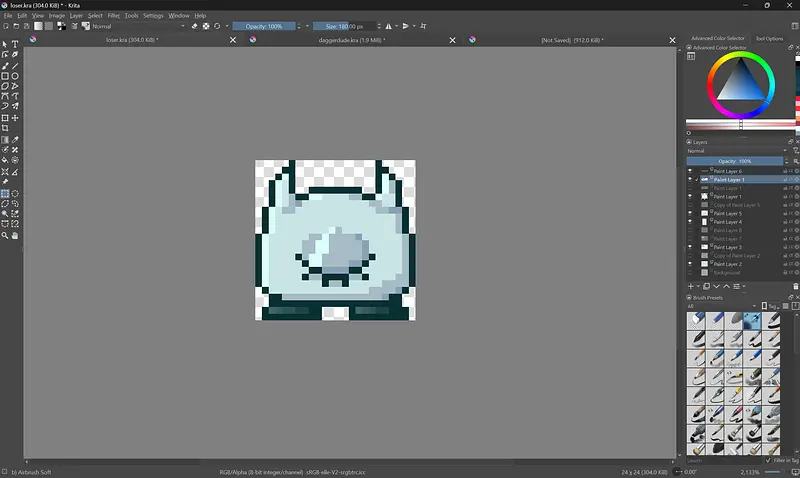Choose the Zoom tool in the toolbox
This screenshot has width=800, height=478.
point(5,236)
